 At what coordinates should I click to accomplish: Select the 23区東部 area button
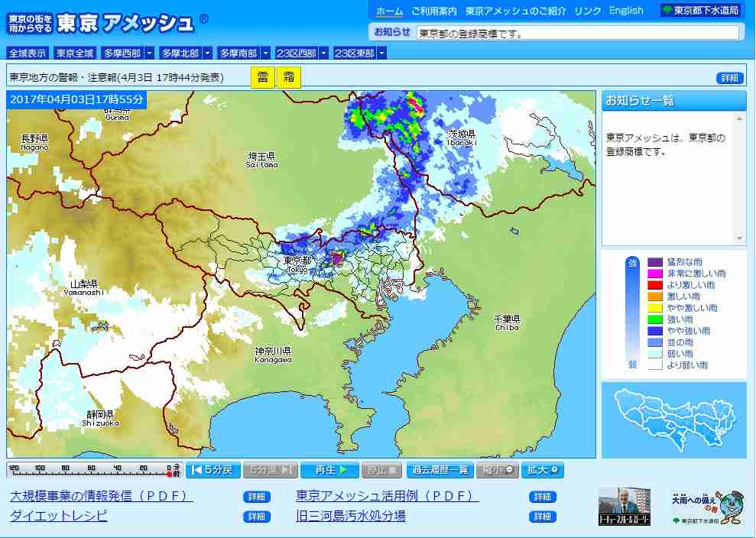coord(355,53)
